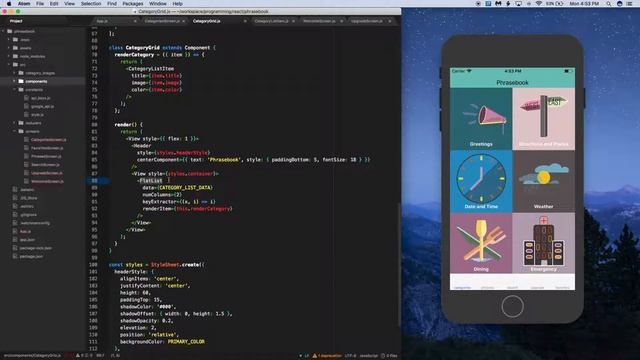Expand the node_modules folder arrow
Viewport: 640px width, 360px height.
(9, 56)
